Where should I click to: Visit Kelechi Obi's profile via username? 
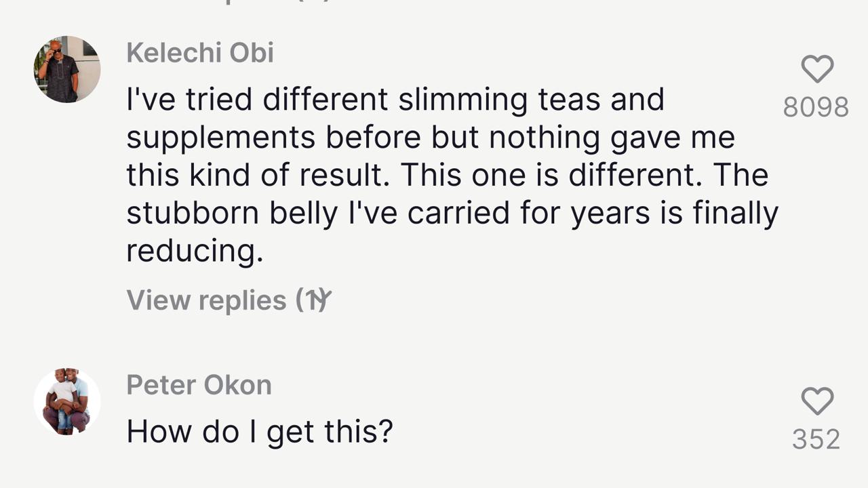click(200, 53)
